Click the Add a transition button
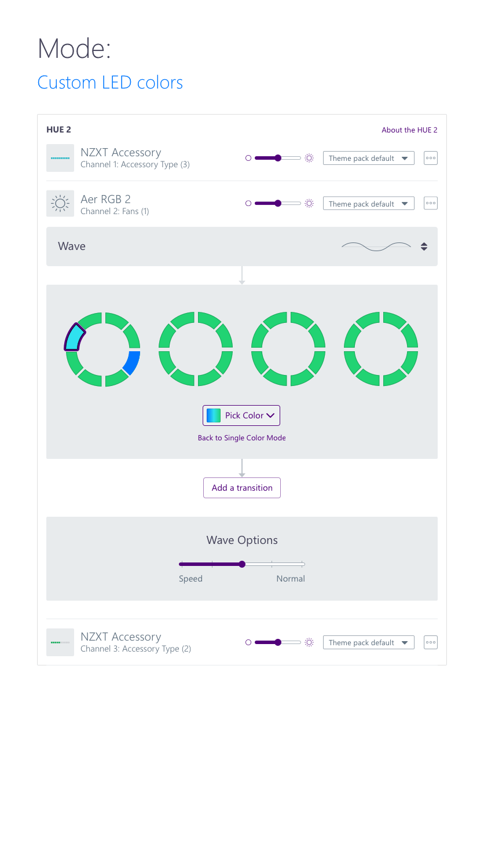This screenshot has width=484, height=868. 241,488
